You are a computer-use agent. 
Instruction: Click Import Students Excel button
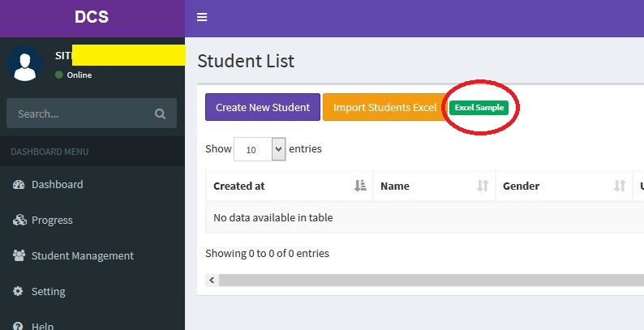click(x=384, y=108)
